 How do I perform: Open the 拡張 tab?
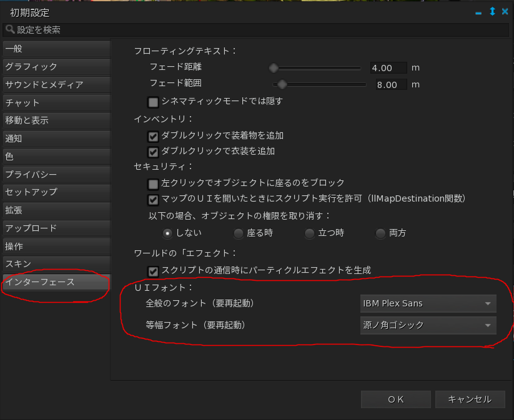point(56,210)
